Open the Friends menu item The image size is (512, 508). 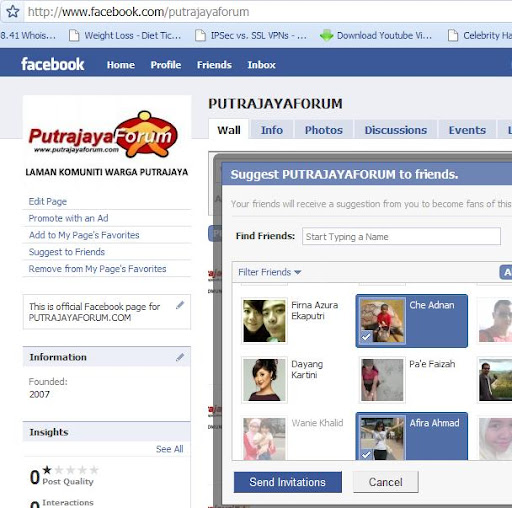pyautogui.click(x=214, y=65)
